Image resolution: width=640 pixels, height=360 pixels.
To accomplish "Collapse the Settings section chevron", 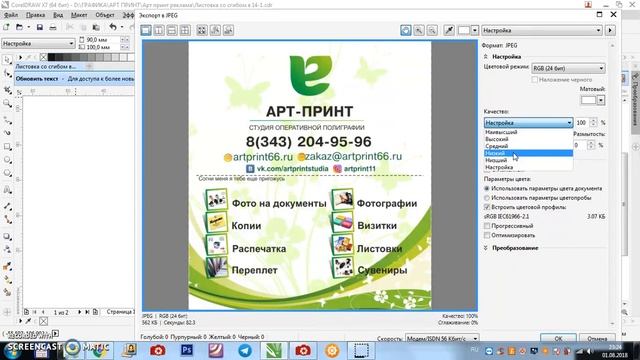I will 486,56.
